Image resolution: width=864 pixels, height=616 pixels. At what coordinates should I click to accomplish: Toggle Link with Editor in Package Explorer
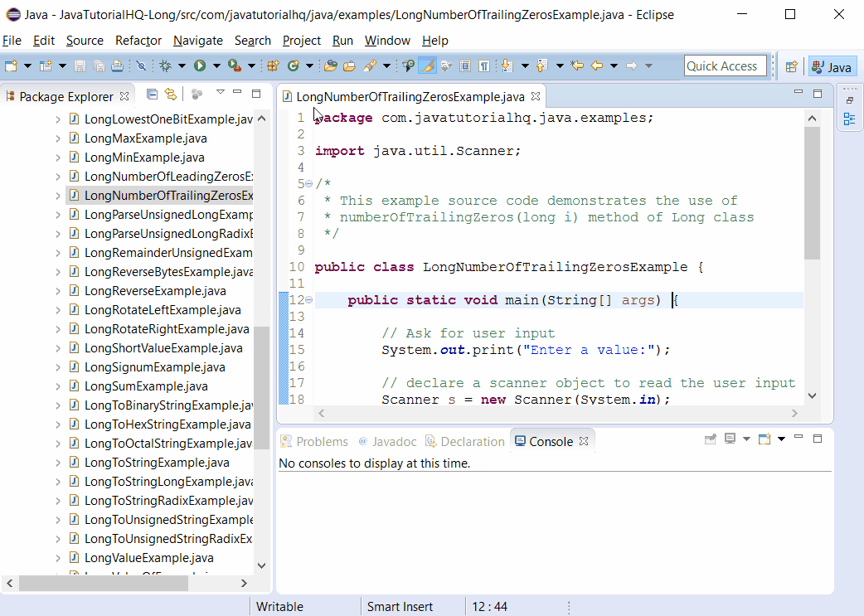tap(171, 95)
